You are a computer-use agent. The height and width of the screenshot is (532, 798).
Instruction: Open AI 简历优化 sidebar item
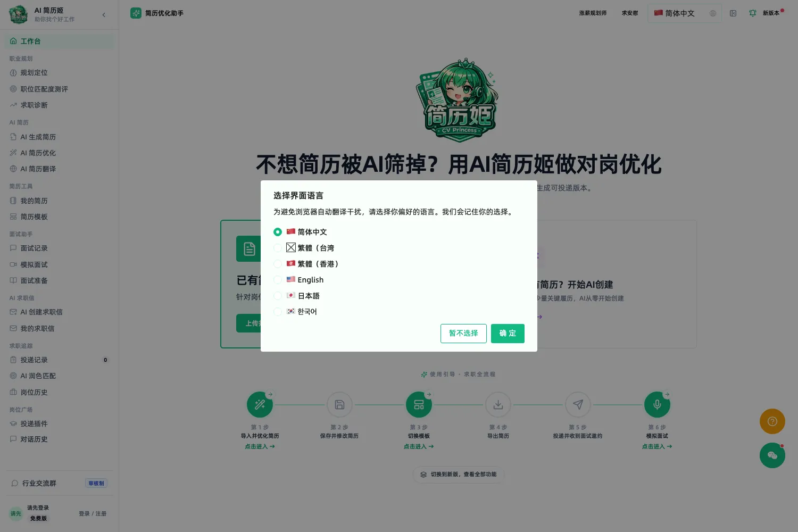[60, 153]
